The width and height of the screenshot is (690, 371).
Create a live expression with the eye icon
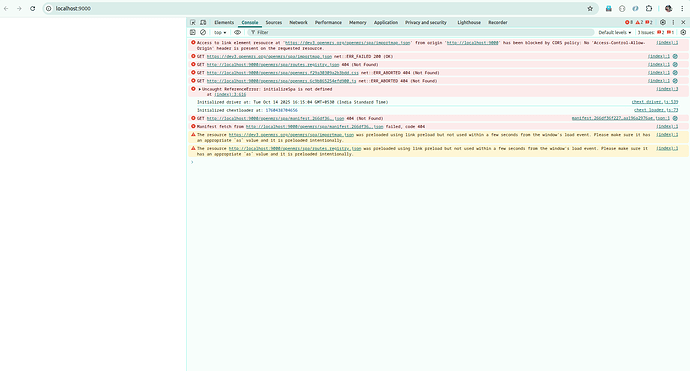[x=238, y=33]
